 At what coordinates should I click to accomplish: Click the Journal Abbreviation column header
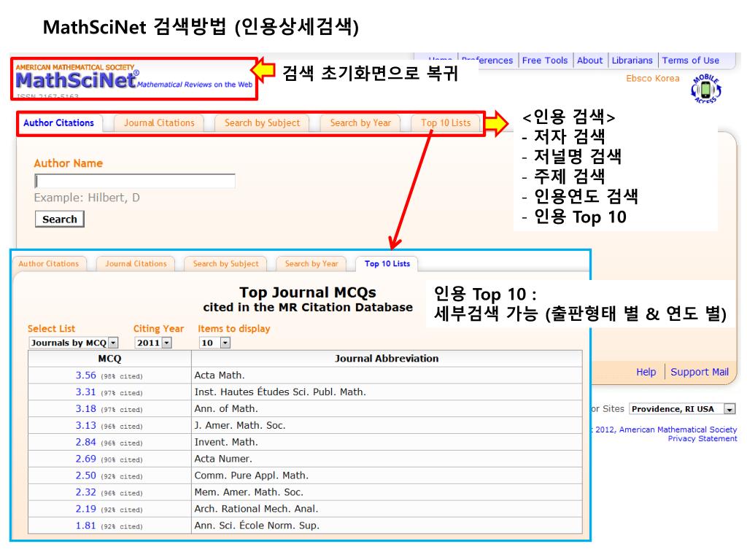[x=387, y=359]
